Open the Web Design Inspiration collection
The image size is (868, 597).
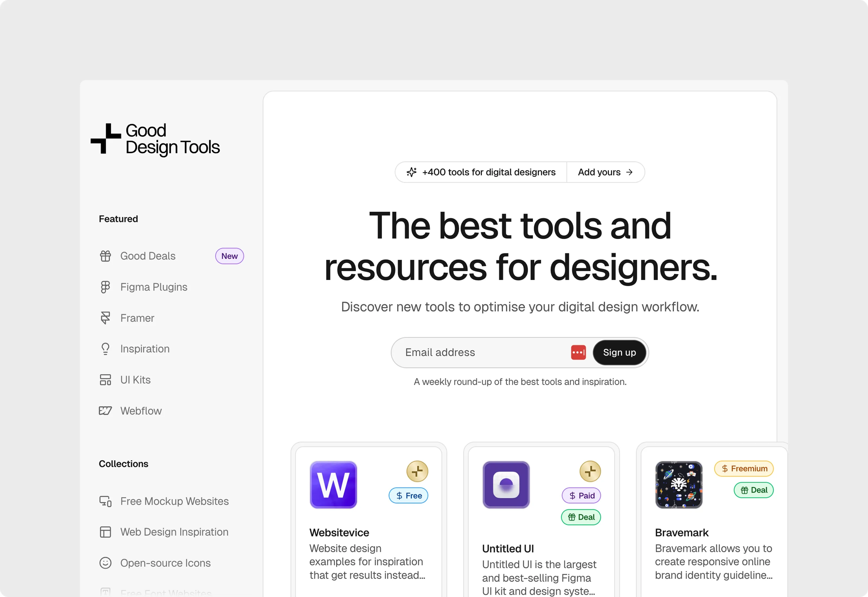pyautogui.click(x=174, y=532)
